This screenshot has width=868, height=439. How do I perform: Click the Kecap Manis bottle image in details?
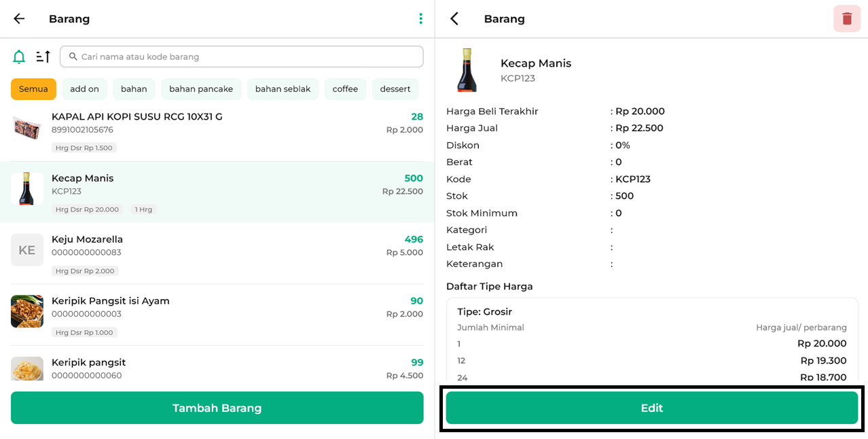pyautogui.click(x=467, y=70)
